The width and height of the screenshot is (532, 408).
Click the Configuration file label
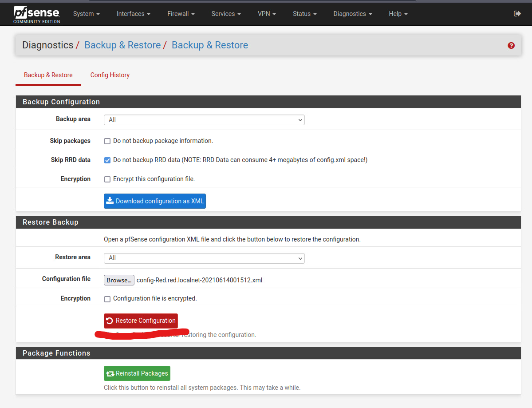point(66,279)
